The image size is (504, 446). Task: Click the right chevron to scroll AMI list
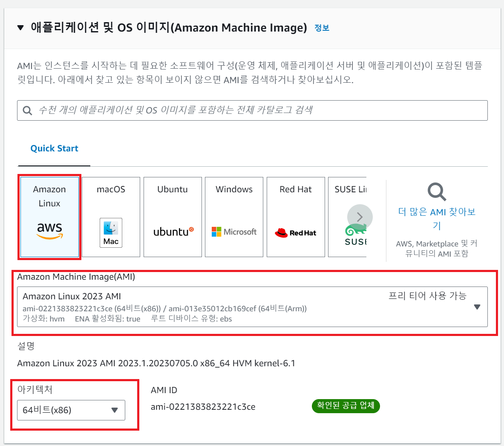point(360,217)
